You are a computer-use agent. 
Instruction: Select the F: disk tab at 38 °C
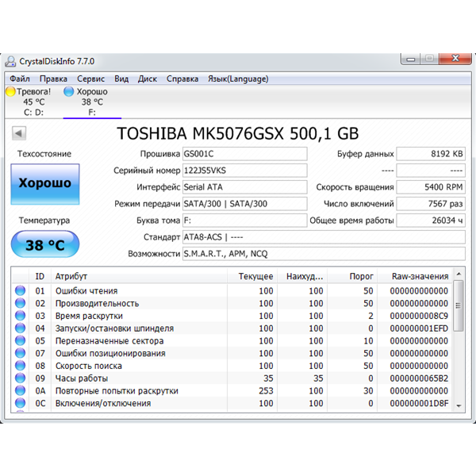(92, 102)
